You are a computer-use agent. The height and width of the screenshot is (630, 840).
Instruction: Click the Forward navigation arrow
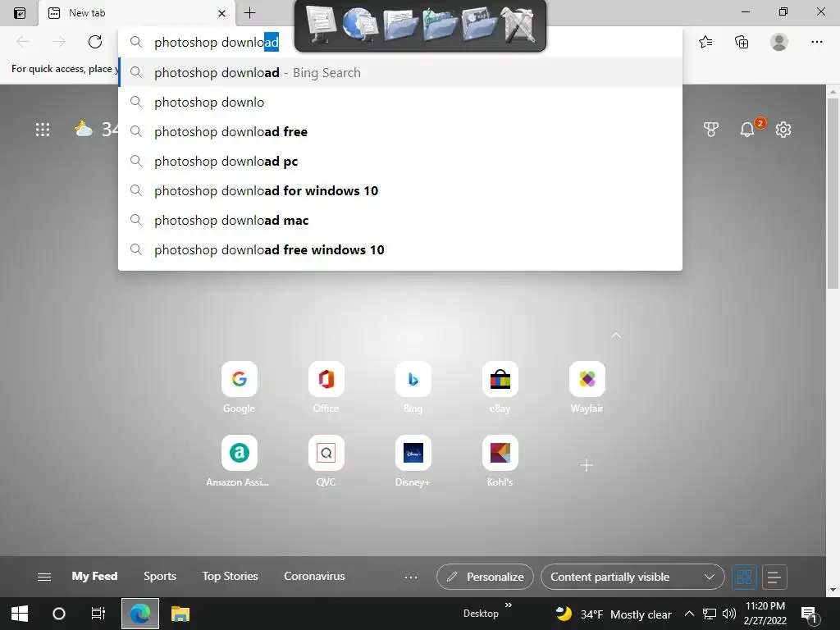coord(59,42)
